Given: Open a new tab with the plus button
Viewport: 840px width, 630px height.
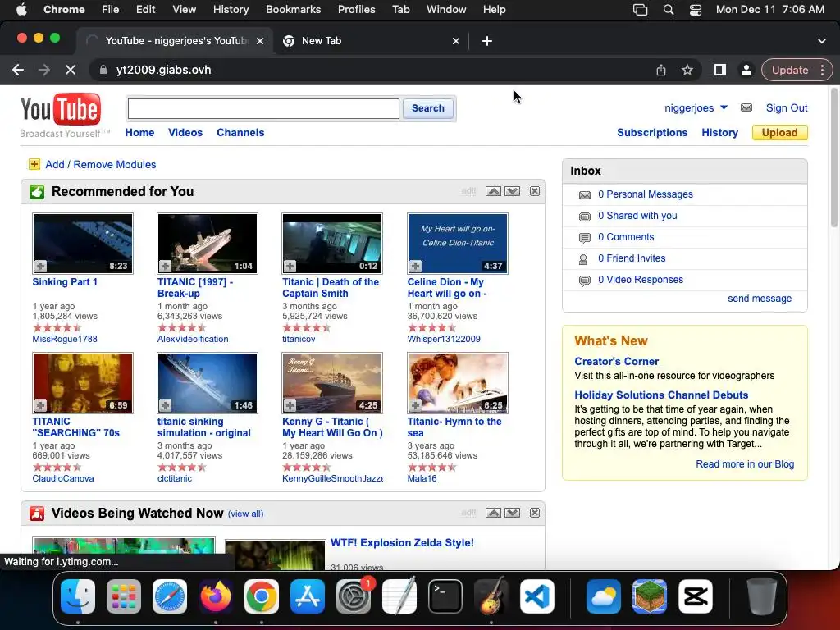Looking at the screenshot, I should pyautogui.click(x=487, y=41).
